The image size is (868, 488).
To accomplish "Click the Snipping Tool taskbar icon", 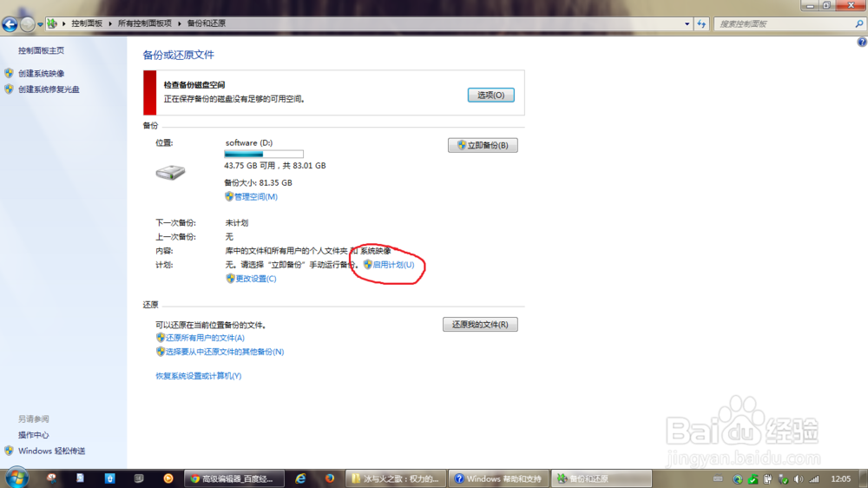I will [x=51, y=478].
